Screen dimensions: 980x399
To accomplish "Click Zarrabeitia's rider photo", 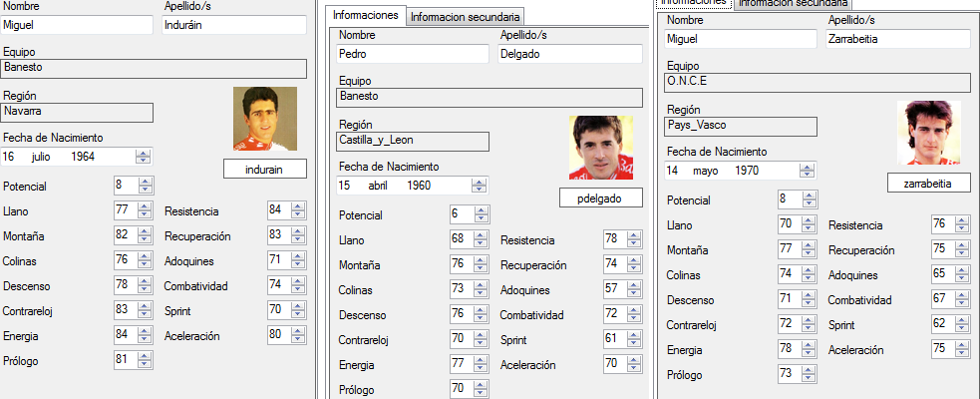I will (x=928, y=133).
